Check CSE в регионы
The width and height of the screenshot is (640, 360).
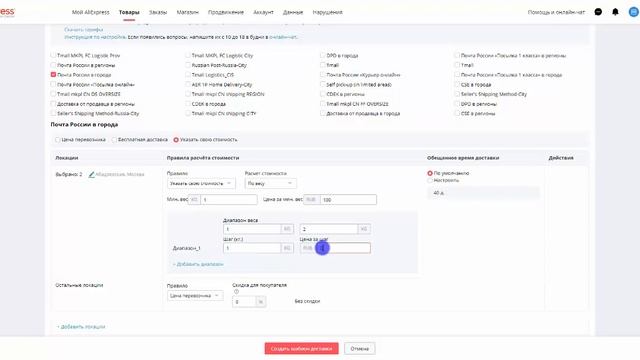click(x=457, y=113)
